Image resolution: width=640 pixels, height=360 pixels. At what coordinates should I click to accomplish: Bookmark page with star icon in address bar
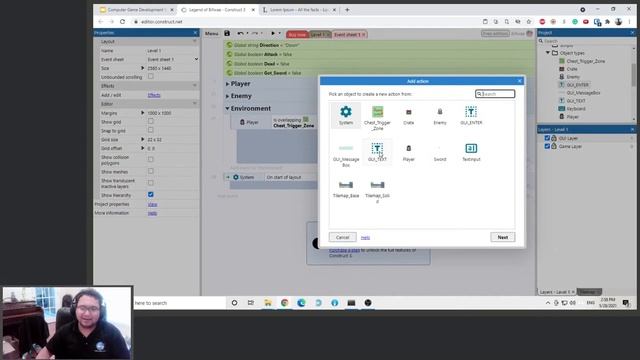(529, 22)
